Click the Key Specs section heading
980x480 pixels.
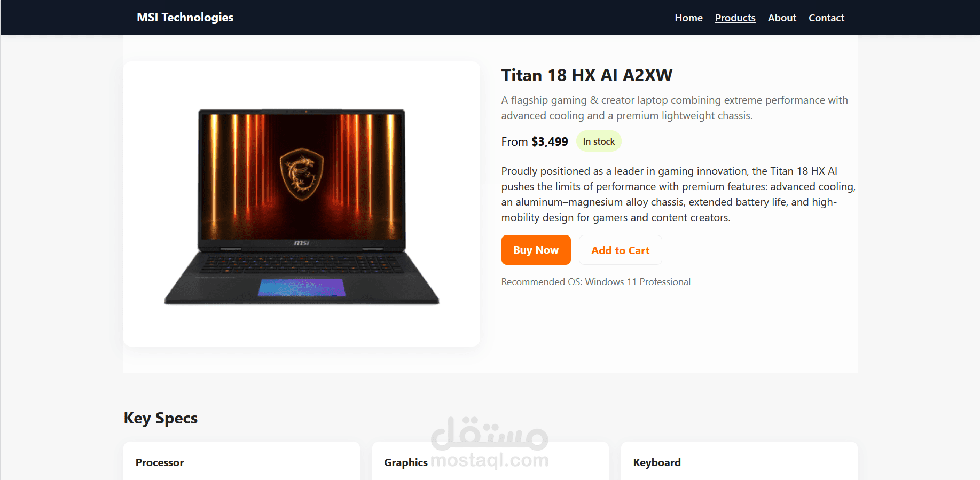tap(161, 418)
